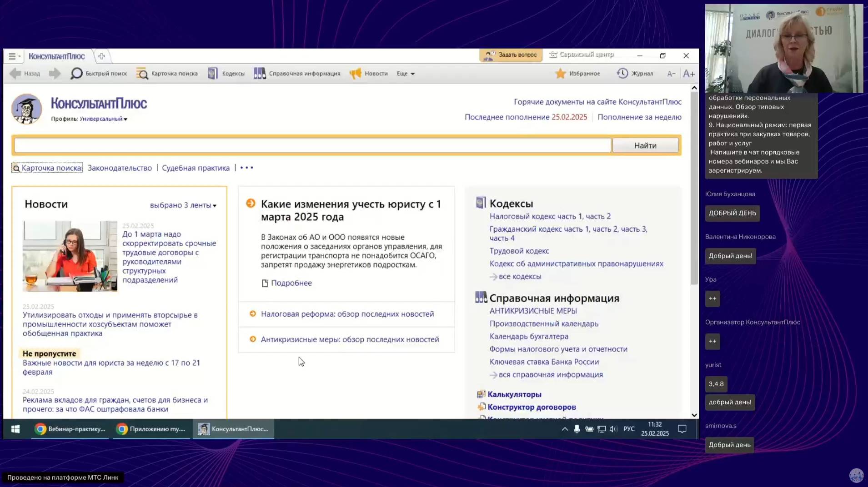This screenshot has width=868, height=487.
Task: Open Конструктор договоров link
Action: pos(532,407)
